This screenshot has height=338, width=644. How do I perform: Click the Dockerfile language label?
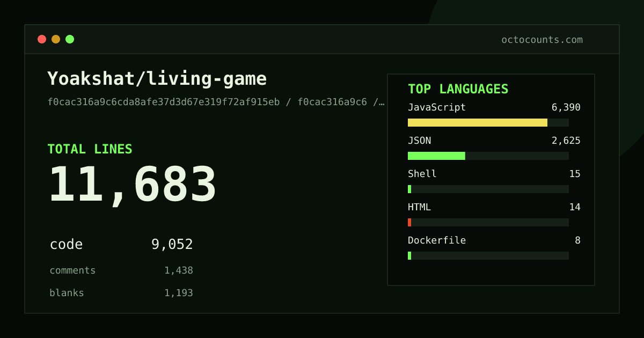(437, 240)
